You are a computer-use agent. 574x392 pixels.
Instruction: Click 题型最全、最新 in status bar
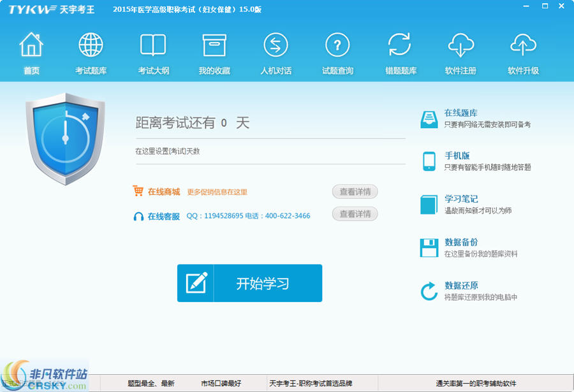(151, 384)
